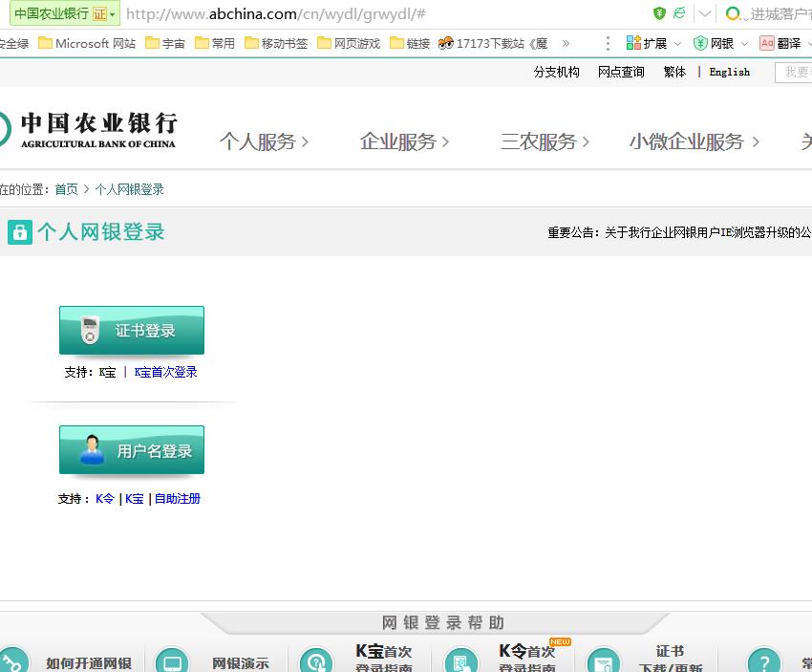Open the K令 support link

pos(105,498)
